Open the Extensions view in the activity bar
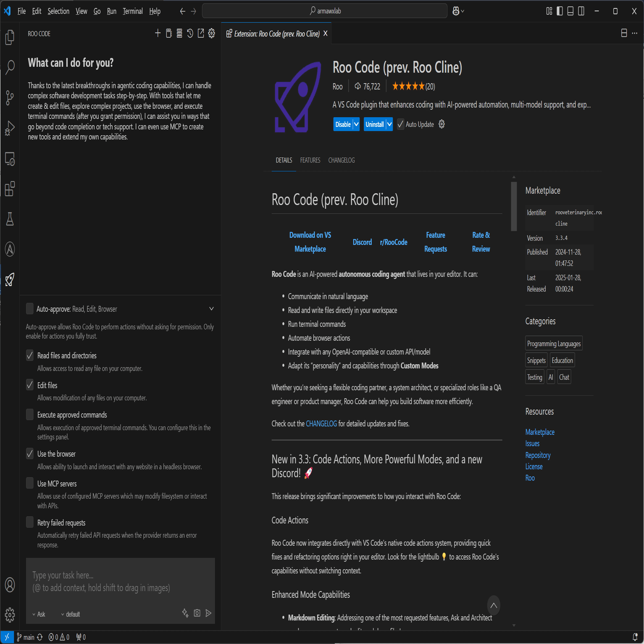This screenshot has width=644, height=644. pyautogui.click(x=10, y=189)
